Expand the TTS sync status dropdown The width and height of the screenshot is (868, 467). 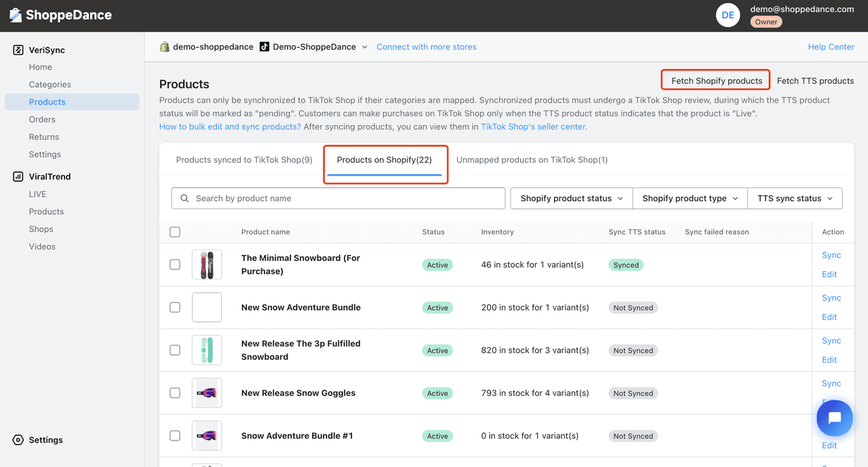[795, 199]
